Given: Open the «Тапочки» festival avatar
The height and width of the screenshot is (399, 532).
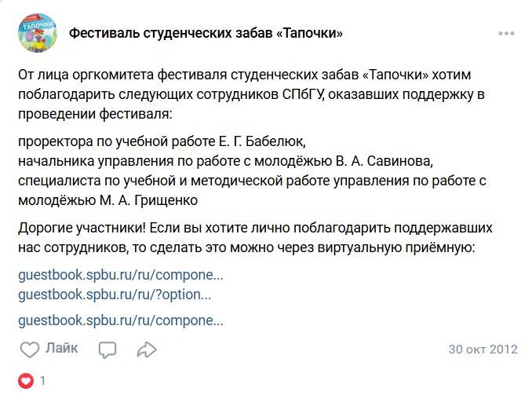Looking at the screenshot, I should pyautogui.click(x=38, y=33).
